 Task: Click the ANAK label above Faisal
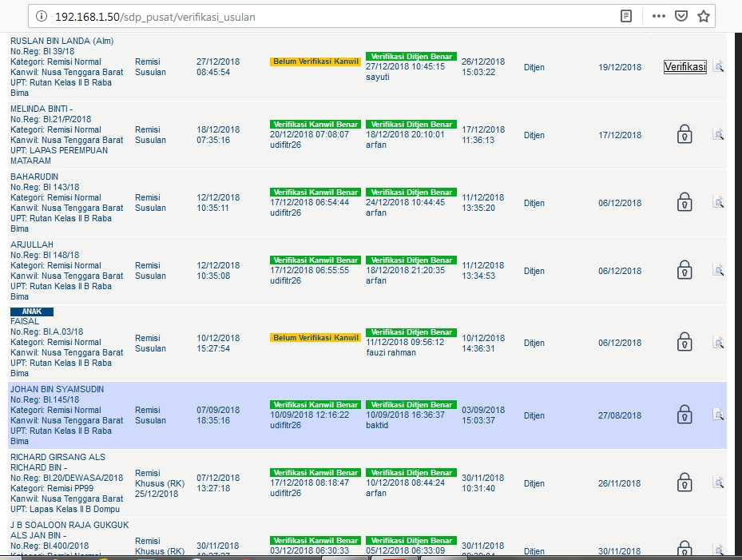point(31,312)
